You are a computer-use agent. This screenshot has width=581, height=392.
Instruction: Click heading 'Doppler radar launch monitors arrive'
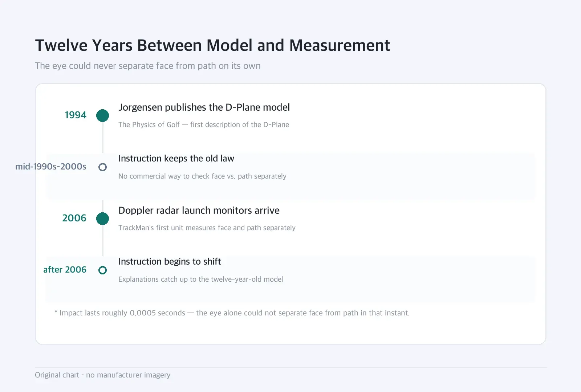(199, 211)
